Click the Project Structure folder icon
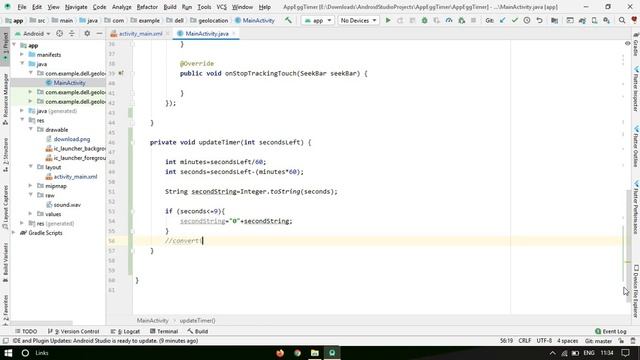 coord(554,20)
